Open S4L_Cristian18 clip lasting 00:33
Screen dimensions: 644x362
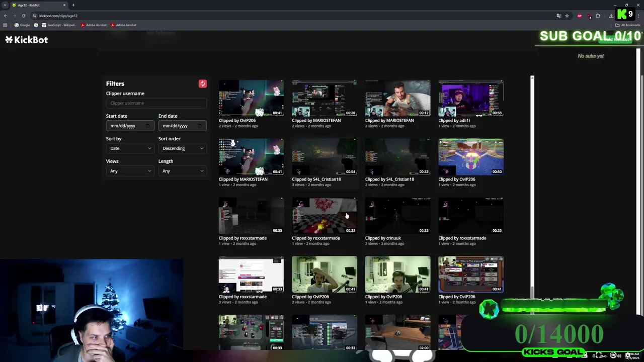point(397,157)
